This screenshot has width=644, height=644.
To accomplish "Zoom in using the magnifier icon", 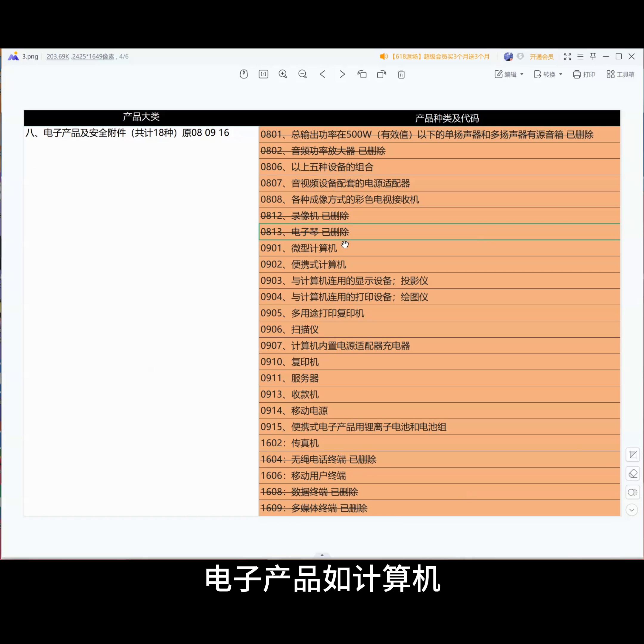I will pyautogui.click(x=283, y=74).
